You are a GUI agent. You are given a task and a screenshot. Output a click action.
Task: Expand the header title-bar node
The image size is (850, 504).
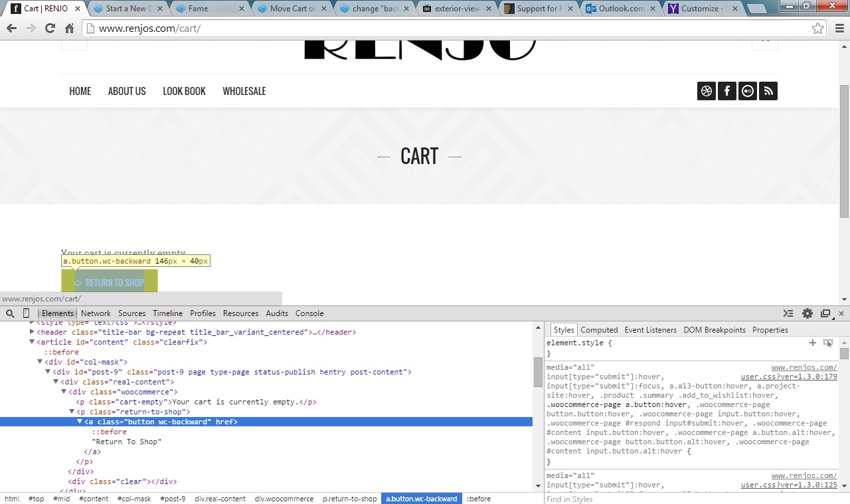pyautogui.click(x=32, y=332)
